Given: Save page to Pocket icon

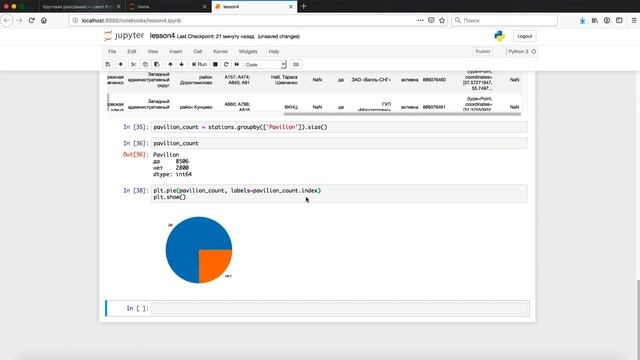Looking at the screenshot, I should (x=431, y=20).
